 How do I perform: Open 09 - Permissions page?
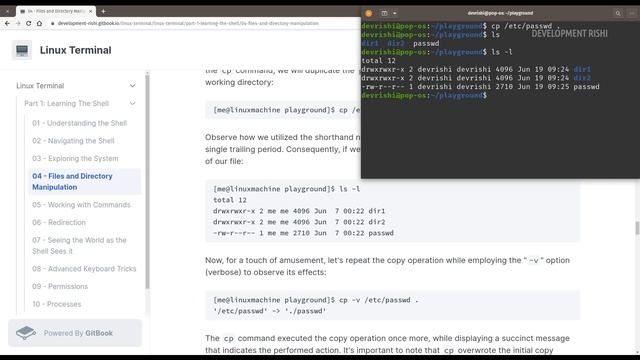pos(60,287)
